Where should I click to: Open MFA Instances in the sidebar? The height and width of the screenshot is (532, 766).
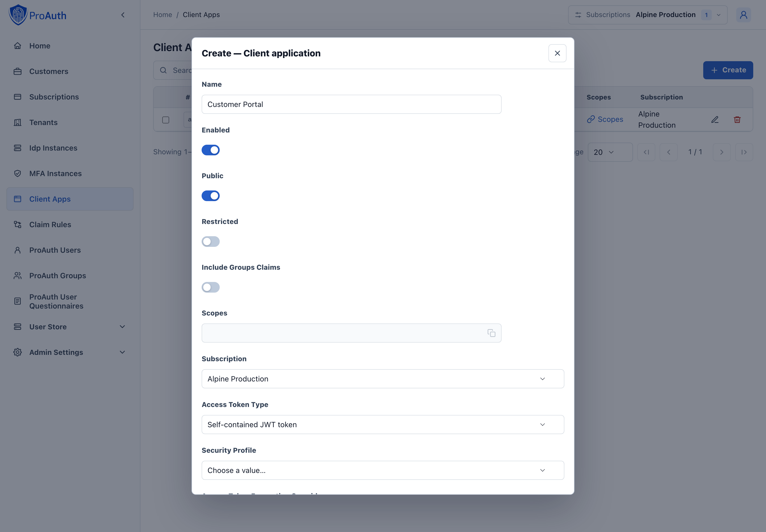70,173
